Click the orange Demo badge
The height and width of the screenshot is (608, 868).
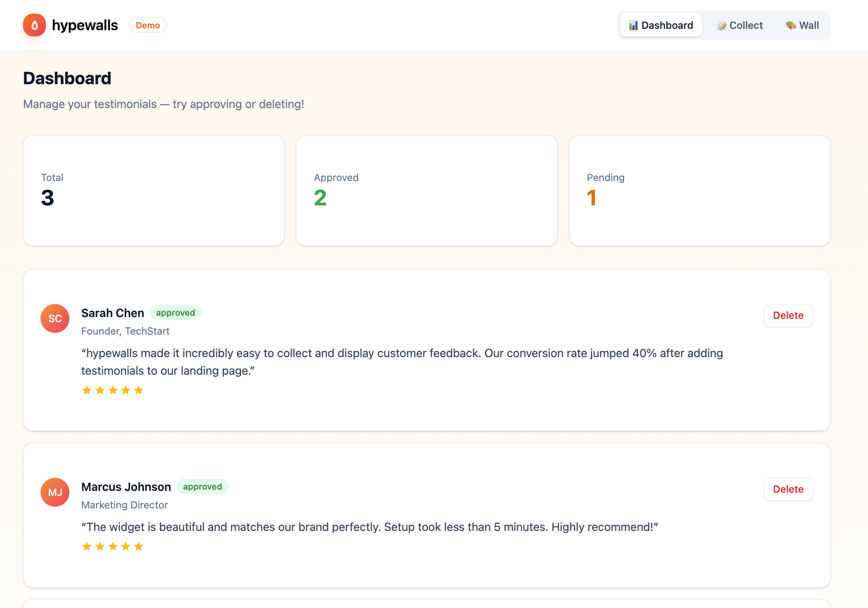pos(148,26)
